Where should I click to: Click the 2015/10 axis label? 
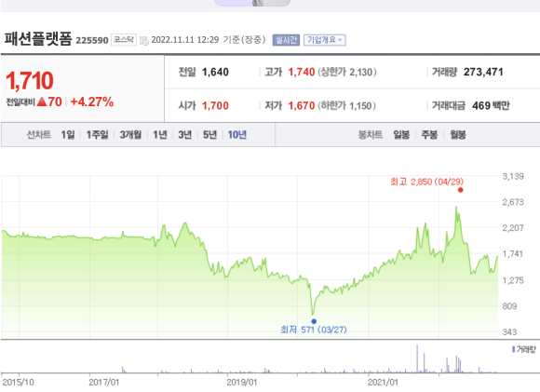click(x=19, y=383)
